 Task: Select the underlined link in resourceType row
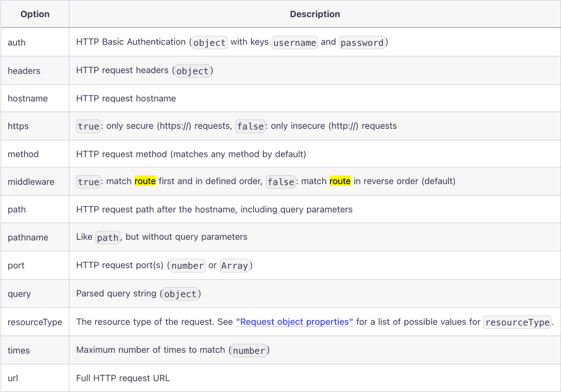(294, 322)
